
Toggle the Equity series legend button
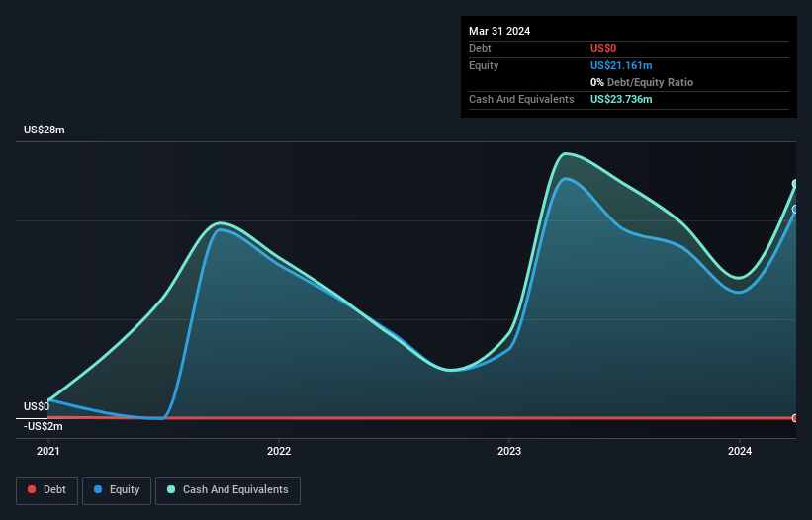117,490
